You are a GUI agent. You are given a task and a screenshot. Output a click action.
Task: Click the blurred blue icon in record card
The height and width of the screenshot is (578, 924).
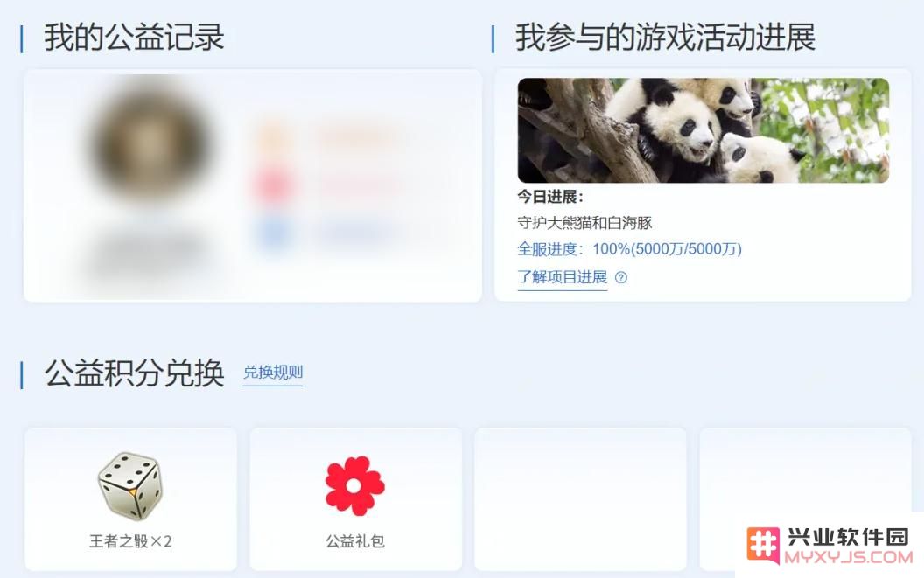273,233
